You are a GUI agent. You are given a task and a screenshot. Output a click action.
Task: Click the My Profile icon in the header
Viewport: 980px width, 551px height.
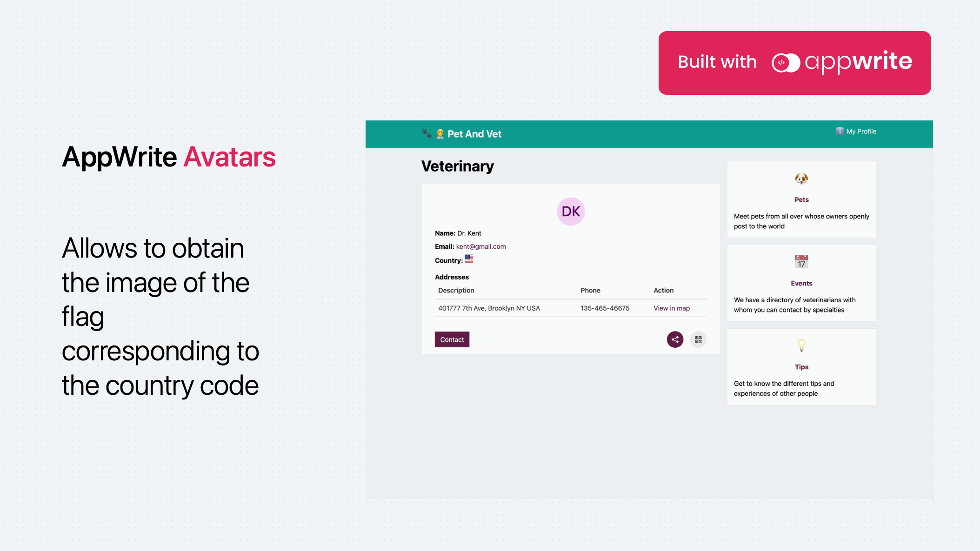click(x=840, y=131)
